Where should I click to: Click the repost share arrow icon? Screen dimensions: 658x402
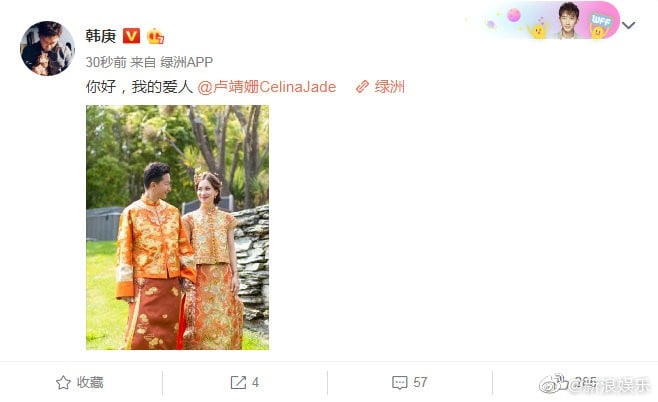pyautogui.click(x=238, y=382)
